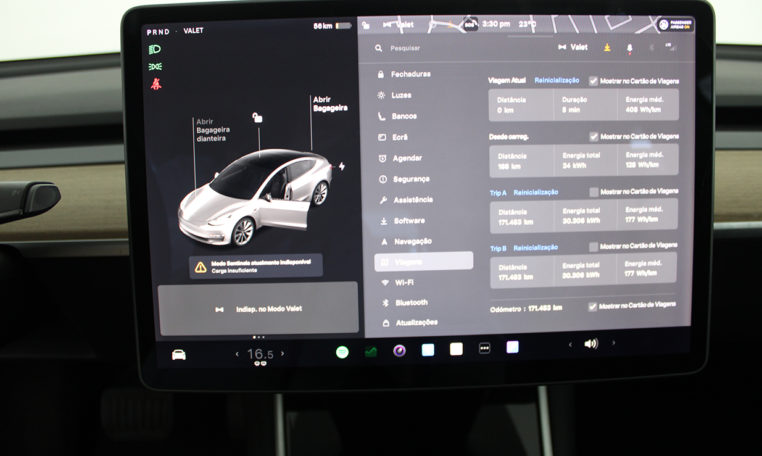Tap the headlights indicator icon
The width and height of the screenshot is (762, 456).
pos(155,50)
